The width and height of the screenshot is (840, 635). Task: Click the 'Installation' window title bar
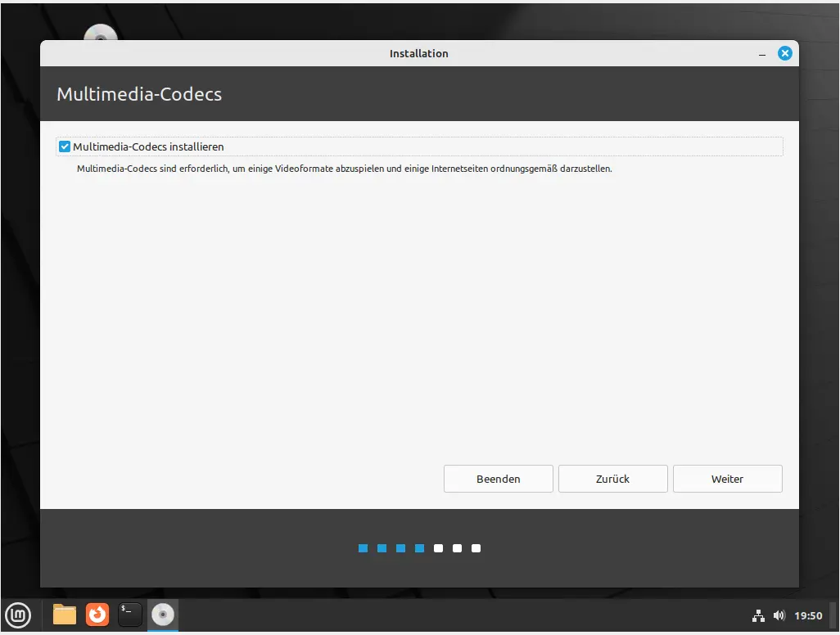418,53
